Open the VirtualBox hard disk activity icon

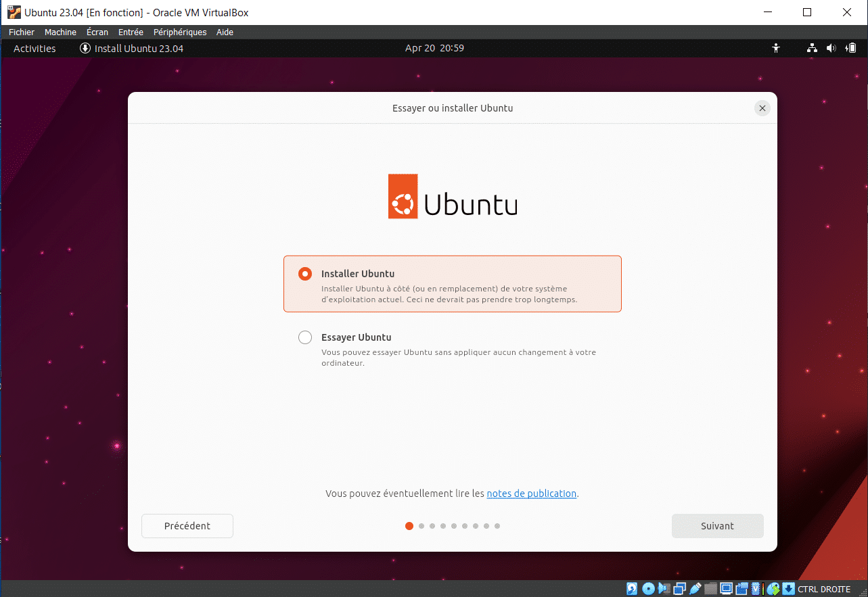[x=632, y=588]
